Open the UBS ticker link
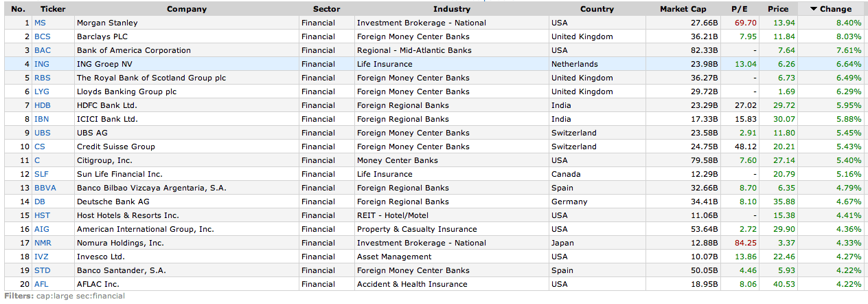This screenshot has width=868, height=304. pyautogui.click(x=42, y=133)
